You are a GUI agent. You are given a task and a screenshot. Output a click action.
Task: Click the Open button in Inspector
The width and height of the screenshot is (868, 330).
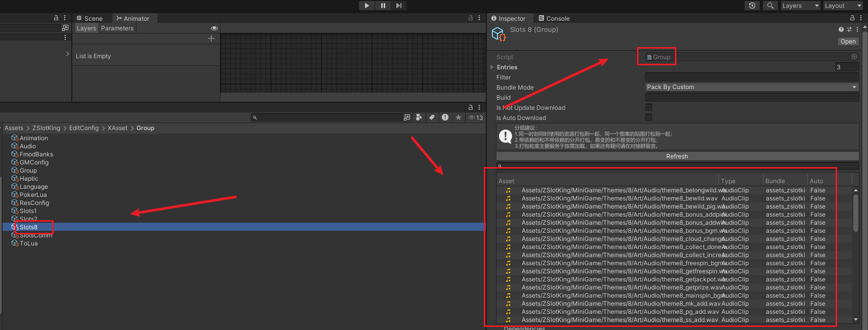(848, 42)
